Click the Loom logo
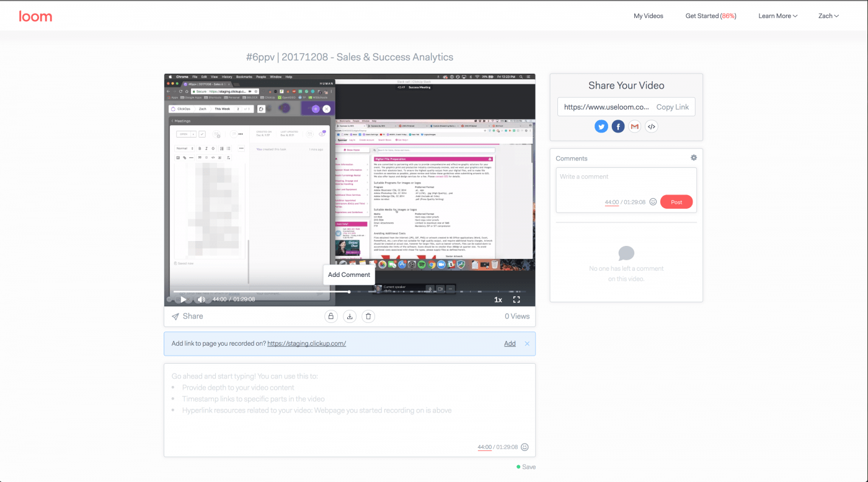This screenshot has height=482, width=868. 35,16
